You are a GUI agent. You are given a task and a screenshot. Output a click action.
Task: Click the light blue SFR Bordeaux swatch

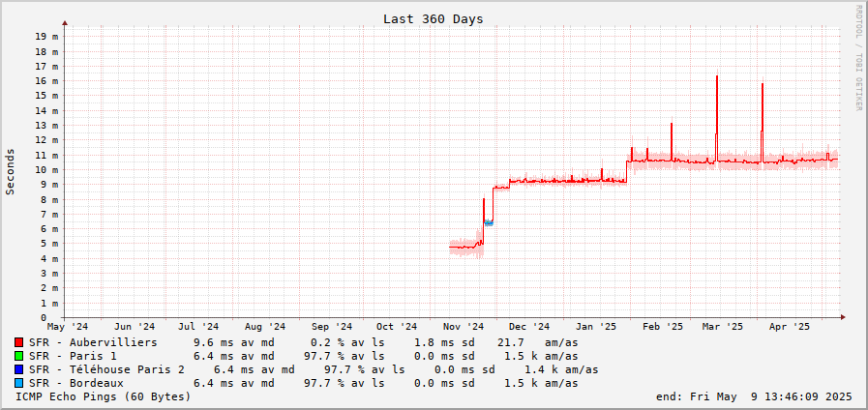point(19,383)
